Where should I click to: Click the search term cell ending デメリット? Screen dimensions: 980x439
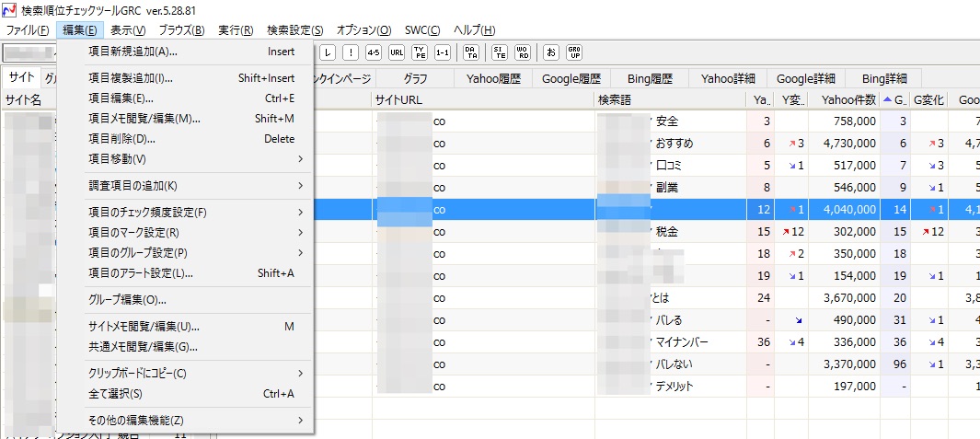tap(671, 386)
